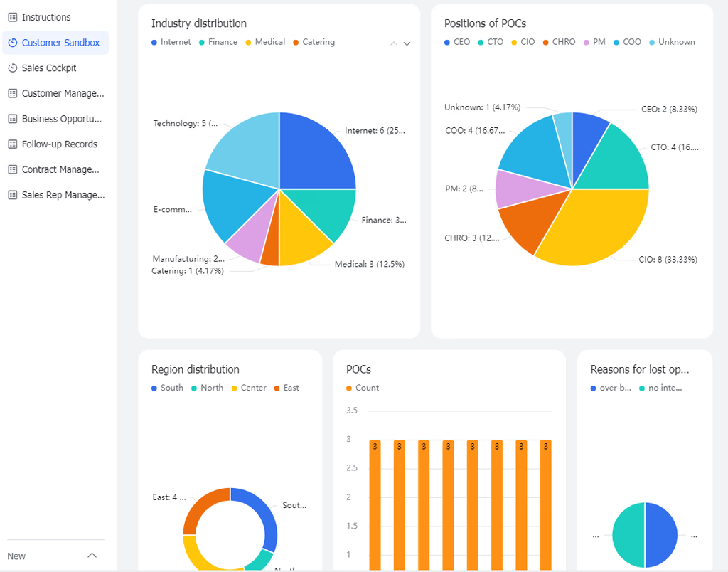
Task: Click the Sales Cockpit dashboard icon
Action: [13, 68]
